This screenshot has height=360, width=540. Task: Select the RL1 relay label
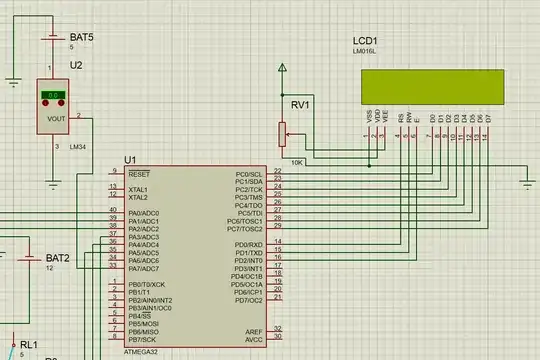29,344
